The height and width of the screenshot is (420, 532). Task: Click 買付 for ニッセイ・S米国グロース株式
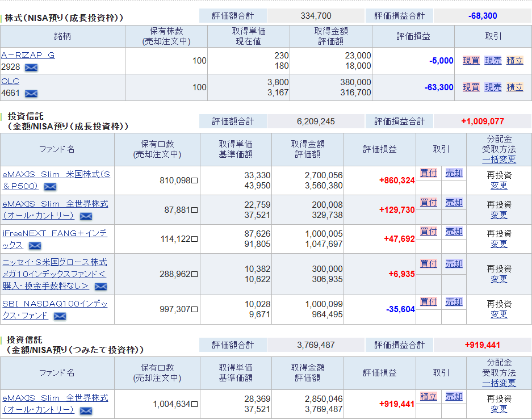(429, 263)
